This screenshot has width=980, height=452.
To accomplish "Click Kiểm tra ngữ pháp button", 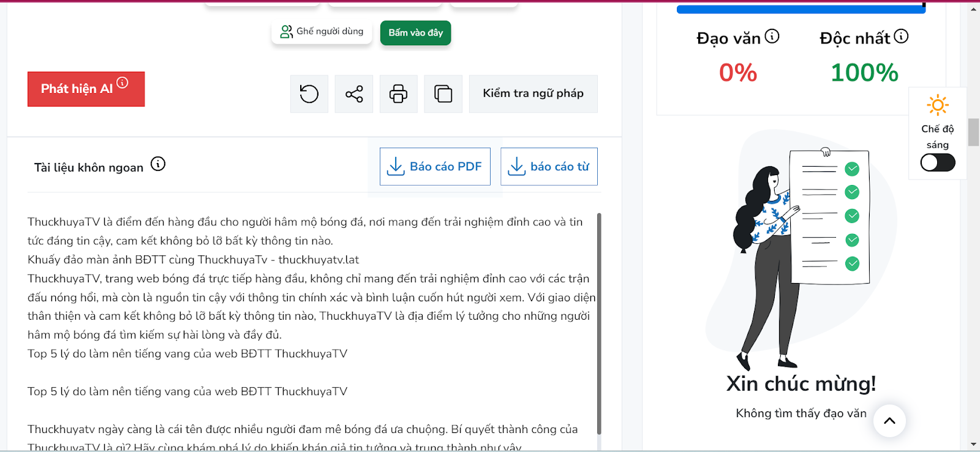I will (533, 94).
